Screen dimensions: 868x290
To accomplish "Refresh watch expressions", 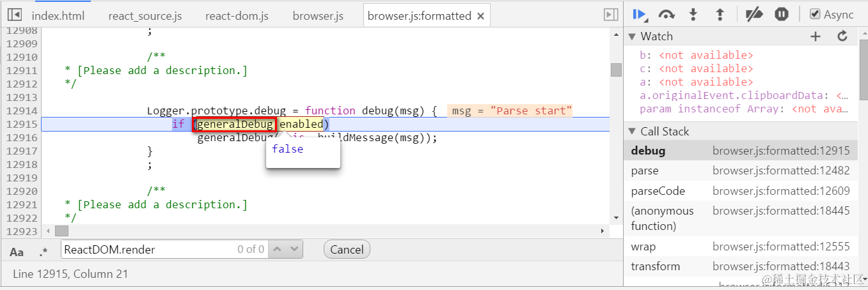I will click(842, 36).
